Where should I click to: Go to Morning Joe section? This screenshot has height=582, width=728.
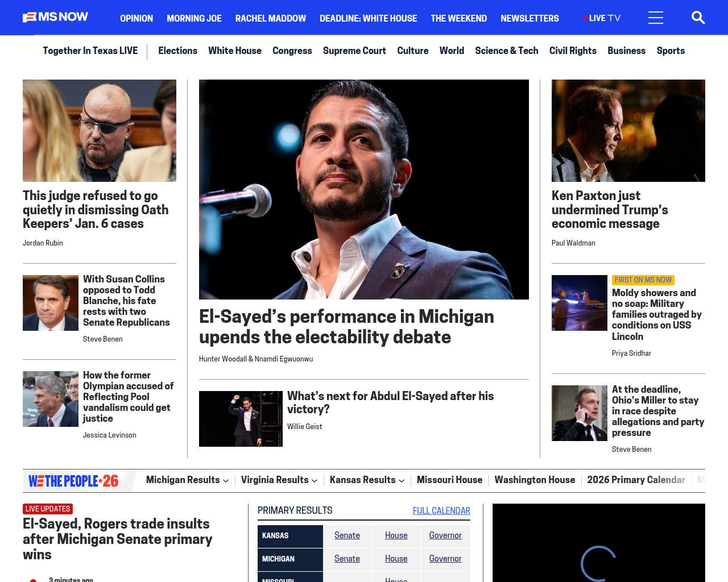pyautogui.click(x=194, y=18)
